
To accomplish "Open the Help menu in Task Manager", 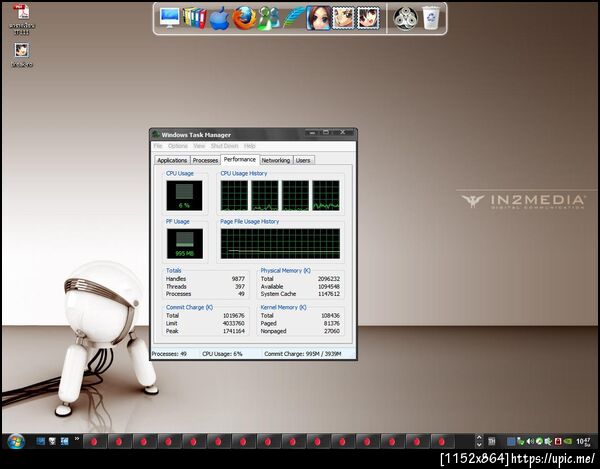I will 249,146.
